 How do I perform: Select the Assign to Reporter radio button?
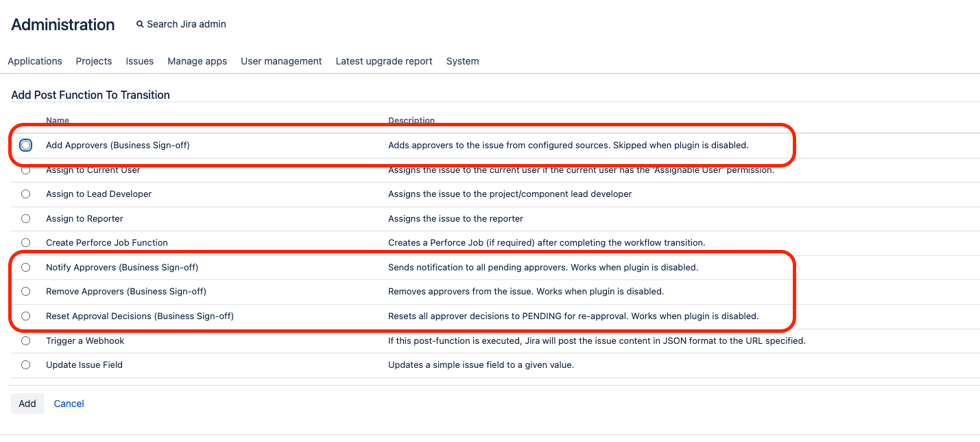(x=25, y=218)
